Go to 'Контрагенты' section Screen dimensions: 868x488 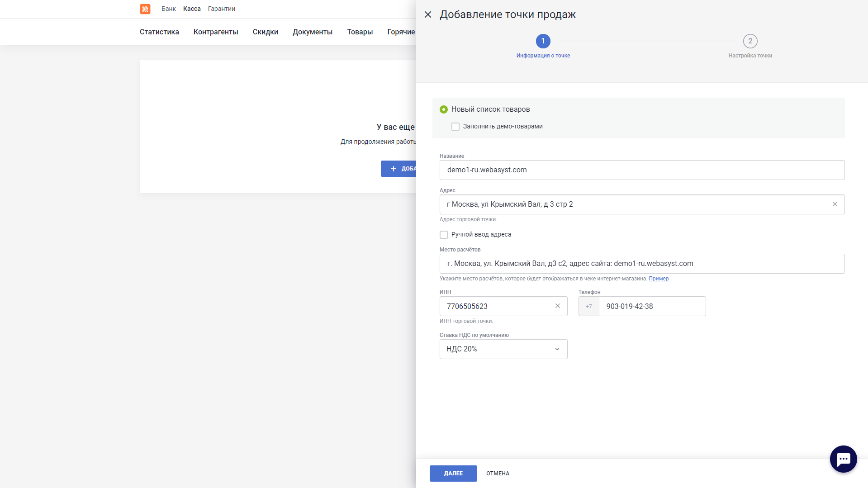click(216, 32)
